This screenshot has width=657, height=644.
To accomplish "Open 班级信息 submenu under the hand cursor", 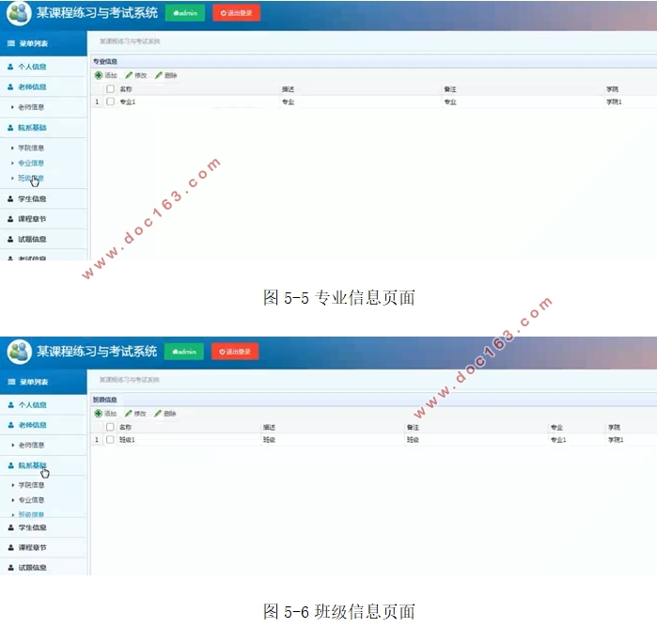I will (x=31, y=178).
